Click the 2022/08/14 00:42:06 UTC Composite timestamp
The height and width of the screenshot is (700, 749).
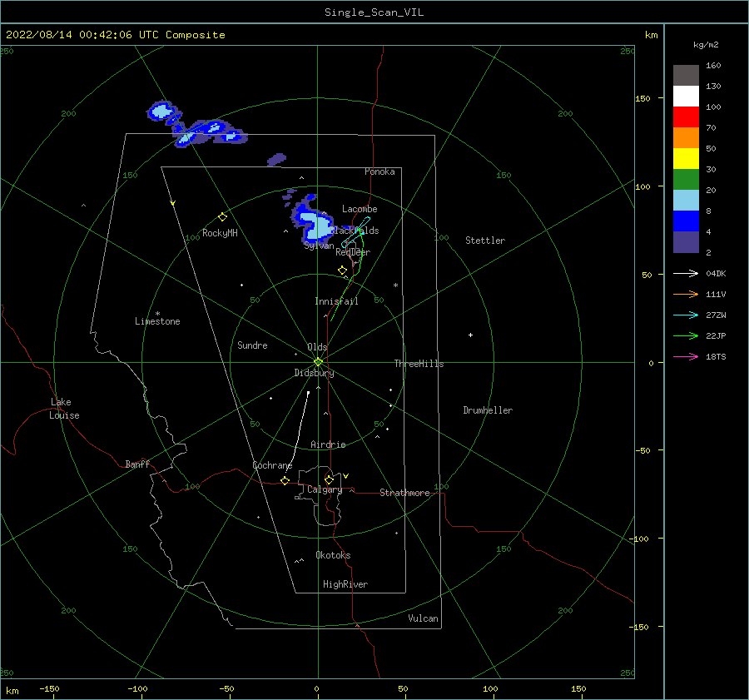(115, 35)
